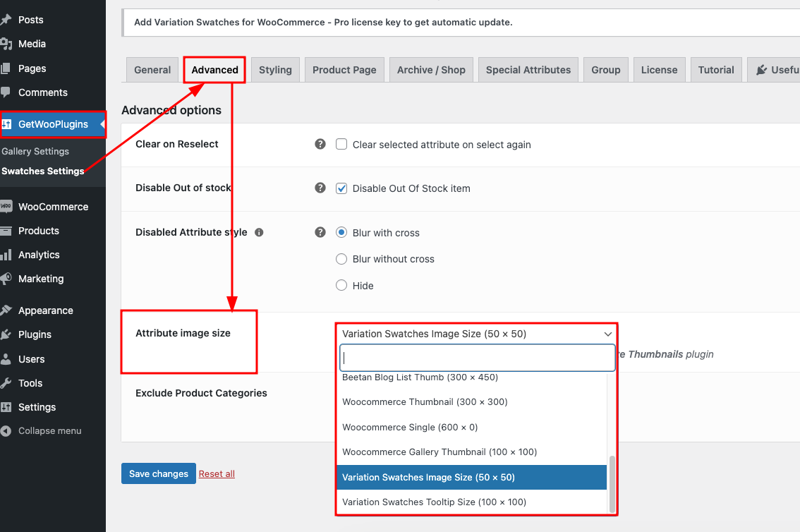Click the GetWooPlugins sliders icon
This screenshot has height=532, width=800.
[x=6, y=124]
